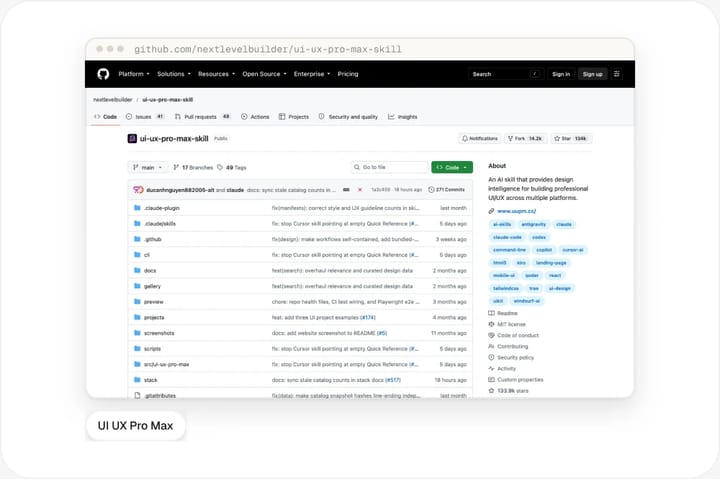Open the .claude/skills folder

[x=160, y=224]
